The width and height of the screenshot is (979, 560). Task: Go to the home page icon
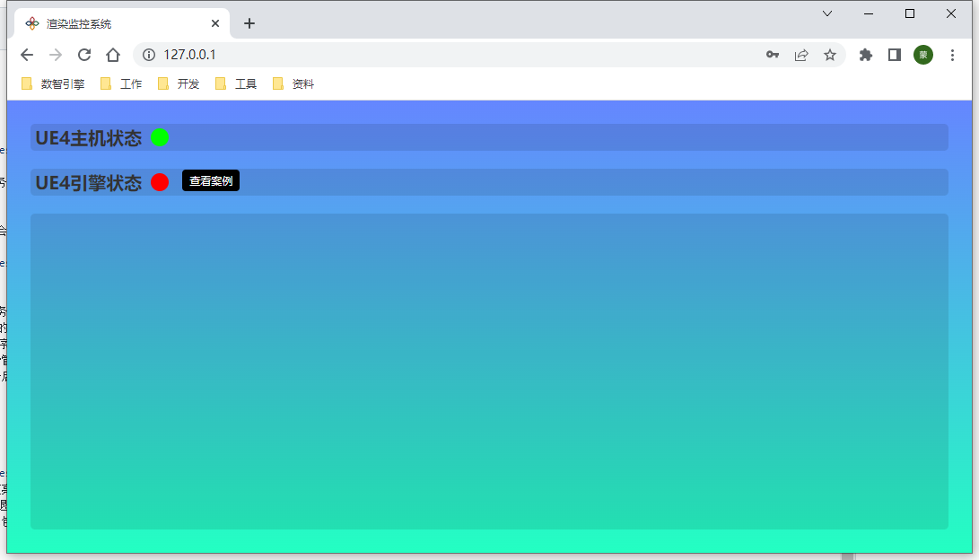coord(113,55)
